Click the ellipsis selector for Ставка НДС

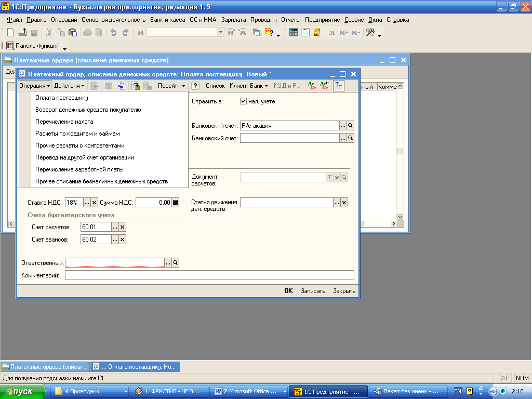click(x=87, y=203)
